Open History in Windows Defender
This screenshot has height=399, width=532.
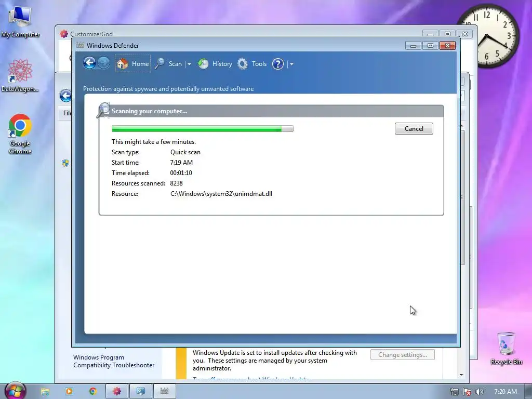[x=222, y=64]
